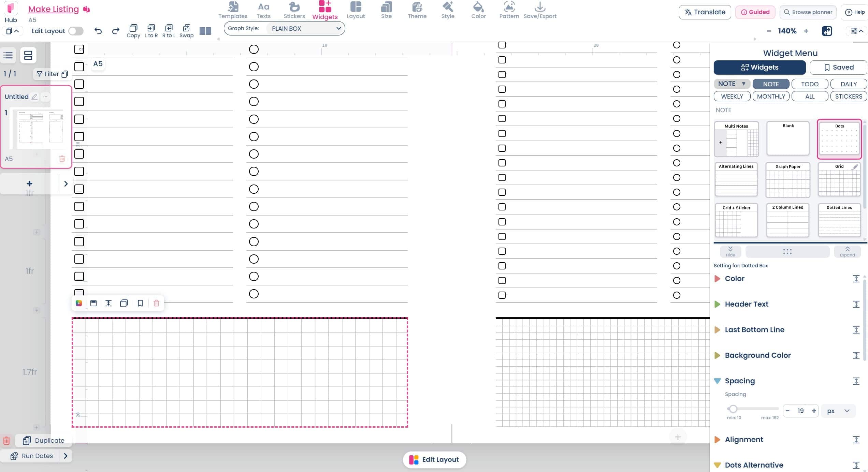Open the NOTE category dropdown
This screenshot has width=868, height=472.
pyautogui.click(x=732, y=84)
